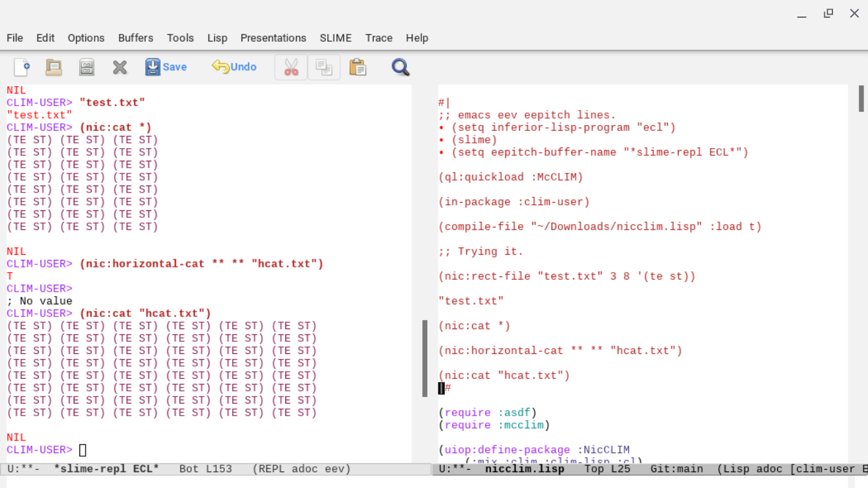
Task: Click Bot L153 position indicator
Action: click(205, 469)
